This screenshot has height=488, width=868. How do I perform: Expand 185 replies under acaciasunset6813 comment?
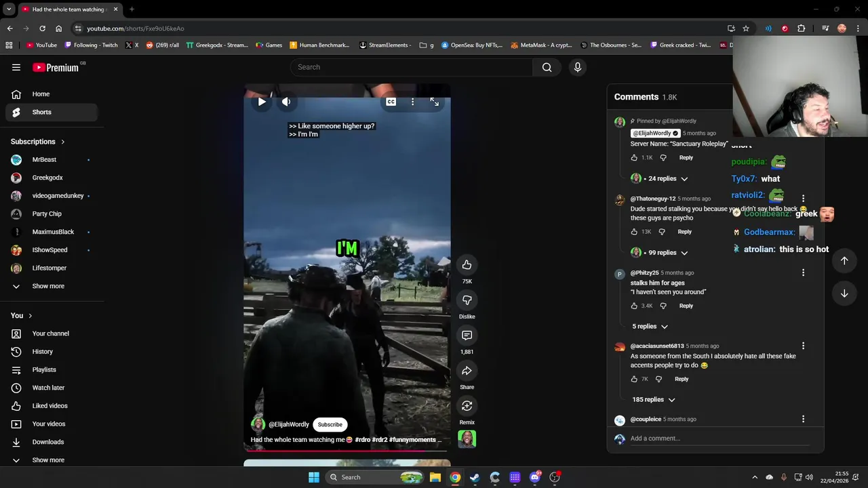653,400
